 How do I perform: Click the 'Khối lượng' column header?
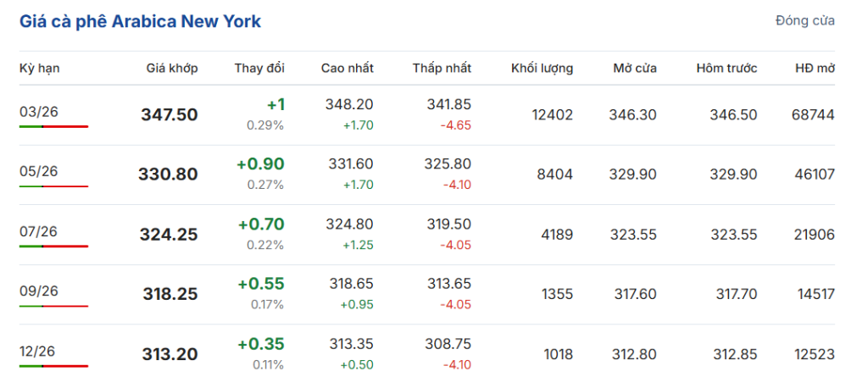(x=542, y=68)
